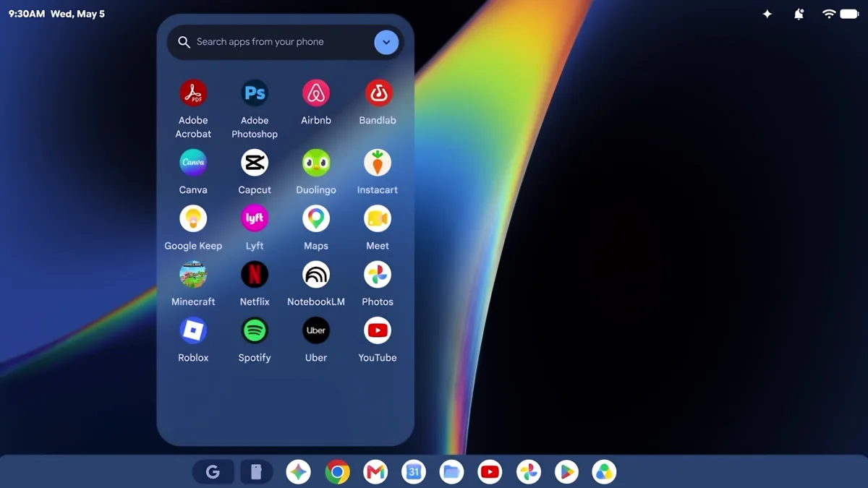The height and width of the screenshot is (488, 868).
Task: Launch Adobe Photoshop from phone apps
Action: [x=255, y=93]
